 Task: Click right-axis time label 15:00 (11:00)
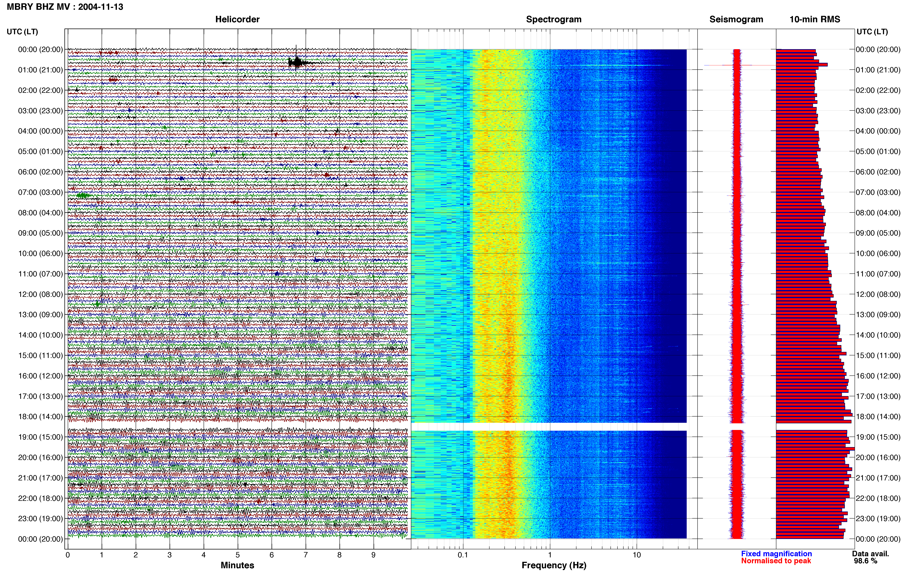coord(878,355)
